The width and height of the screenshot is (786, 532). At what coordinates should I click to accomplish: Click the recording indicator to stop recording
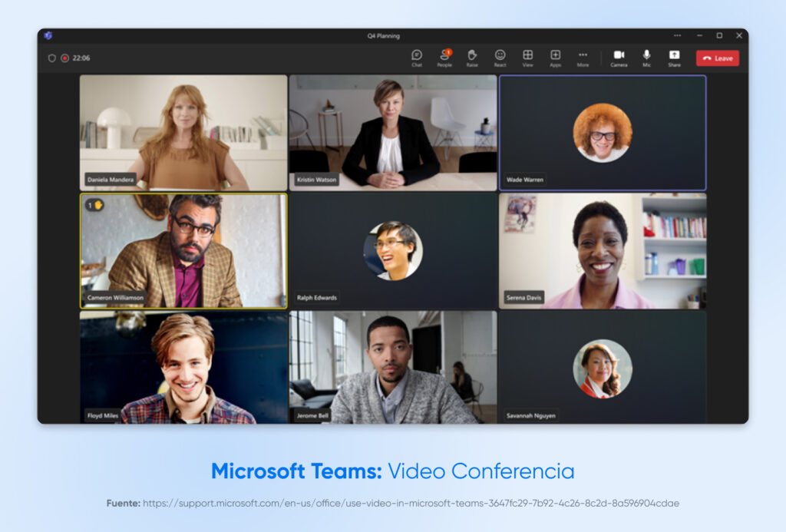click(65, 58)
